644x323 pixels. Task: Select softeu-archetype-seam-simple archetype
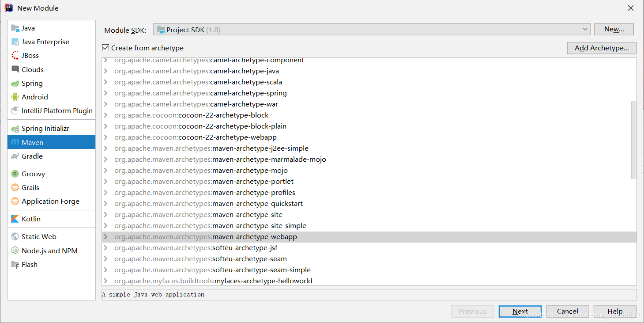[x=369, y=270]
